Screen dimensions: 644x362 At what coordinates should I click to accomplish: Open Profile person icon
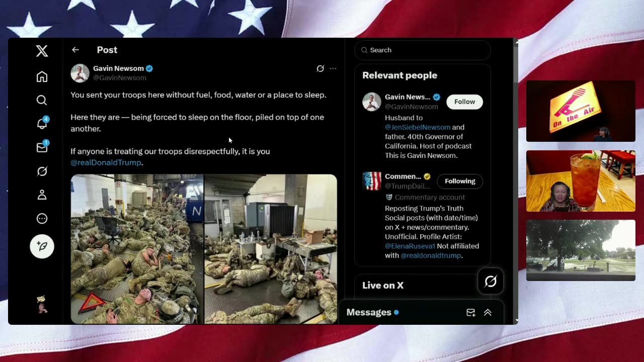42,195
